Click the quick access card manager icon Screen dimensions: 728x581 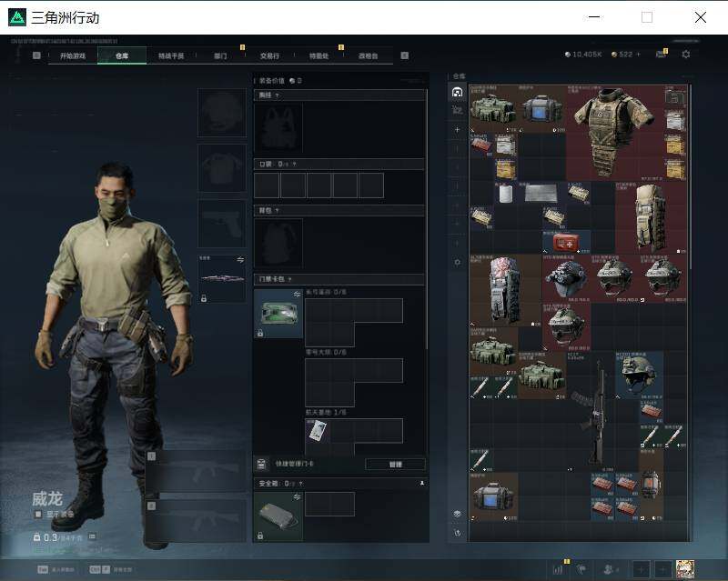261,464
